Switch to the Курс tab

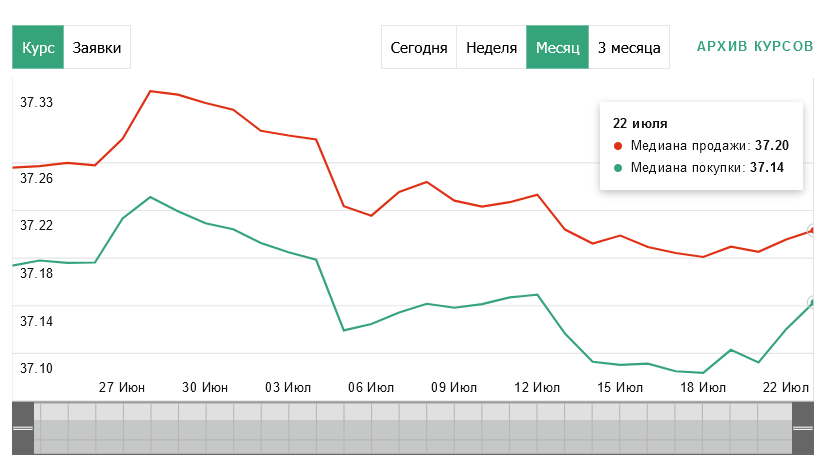click(38, 47)
